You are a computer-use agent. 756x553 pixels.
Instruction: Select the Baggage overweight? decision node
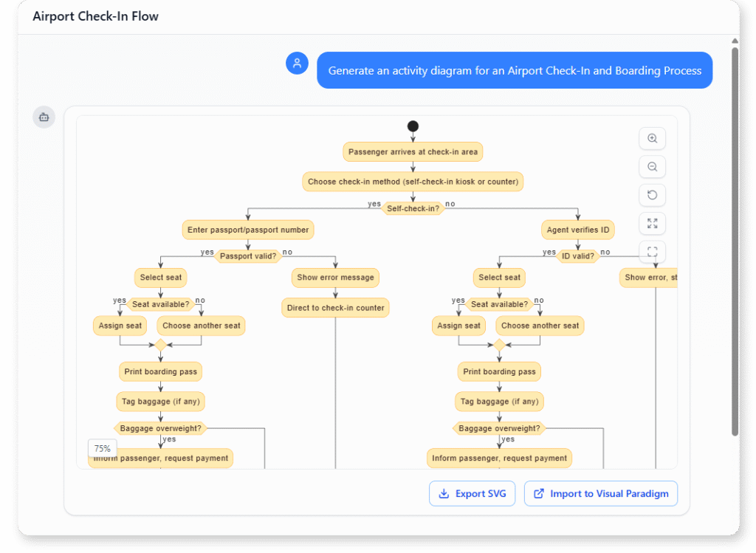tap(161, 428)
